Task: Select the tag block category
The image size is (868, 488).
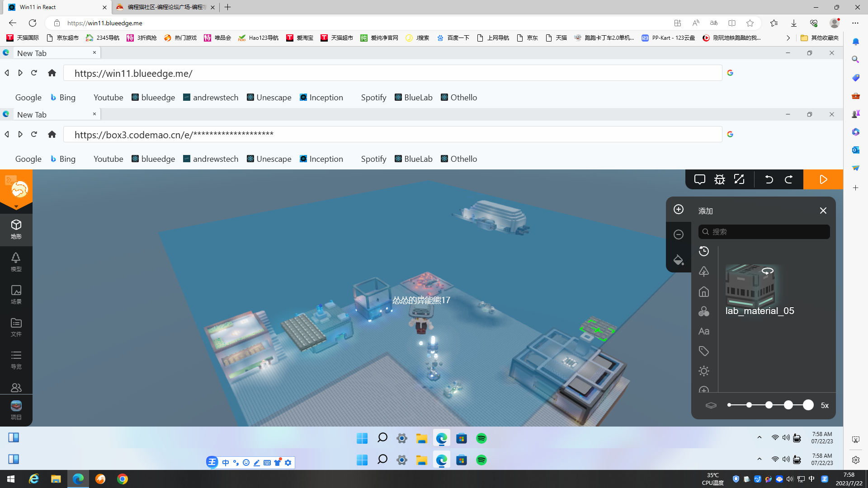Action: click(x=704, y=351)
